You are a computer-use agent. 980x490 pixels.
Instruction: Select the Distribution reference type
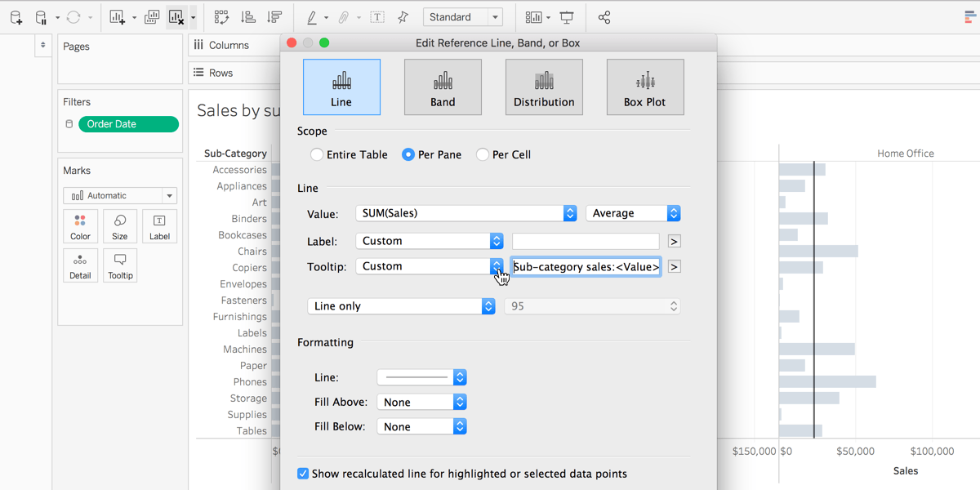click(x=544, y=87)
